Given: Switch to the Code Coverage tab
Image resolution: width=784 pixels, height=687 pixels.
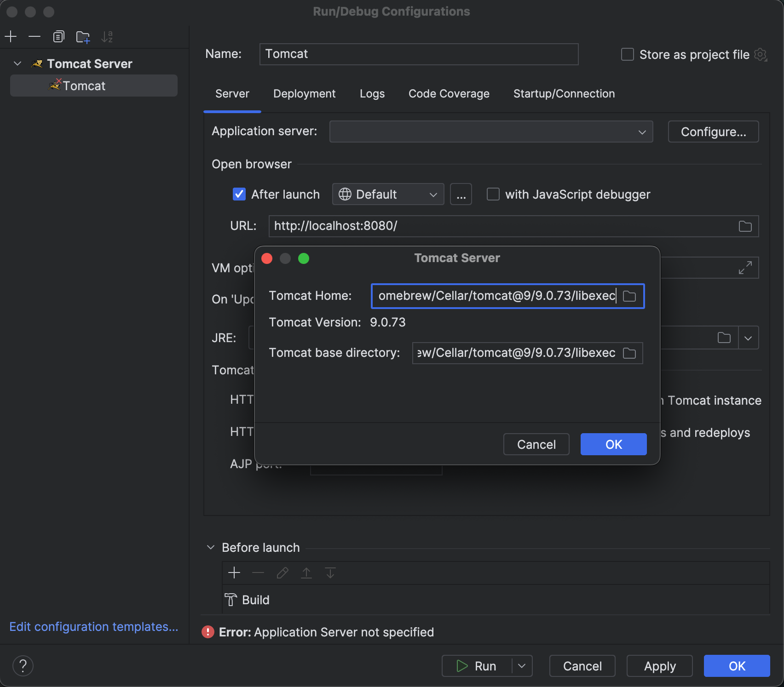Looking at the screenshot, I should [449, 94].
